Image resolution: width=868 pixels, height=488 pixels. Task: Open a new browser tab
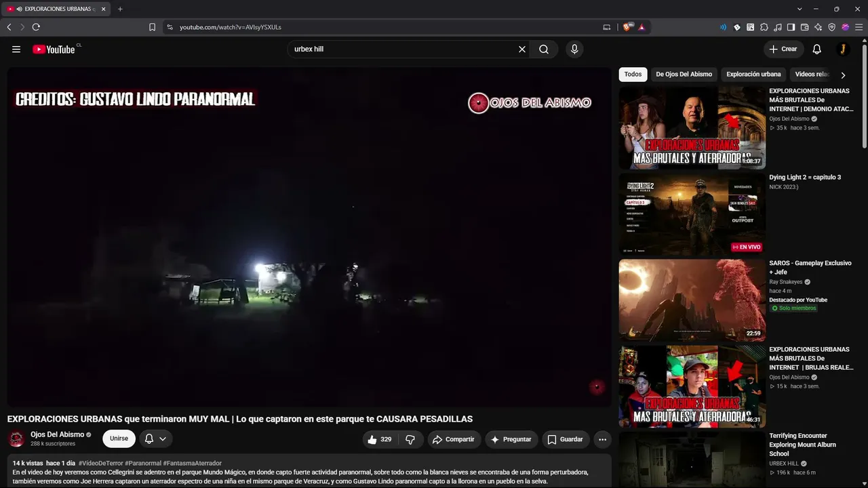120,9
